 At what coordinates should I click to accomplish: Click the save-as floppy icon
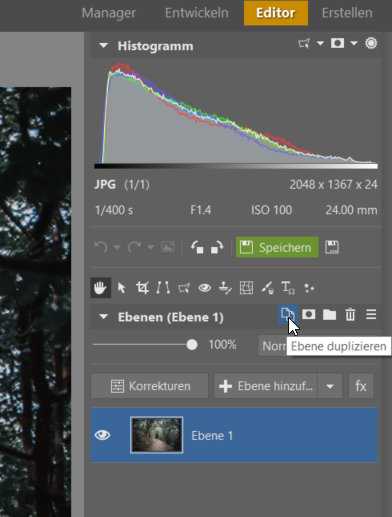332,247
